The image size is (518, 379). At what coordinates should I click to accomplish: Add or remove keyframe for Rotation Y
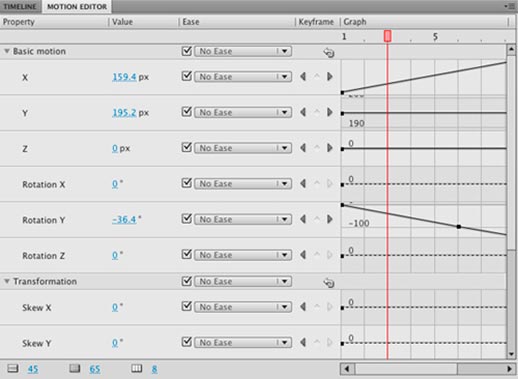(x=317, y=219)
